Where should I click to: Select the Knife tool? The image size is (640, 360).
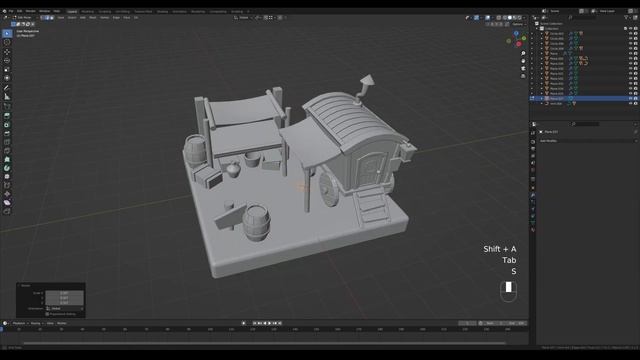[x=7, y=151]
